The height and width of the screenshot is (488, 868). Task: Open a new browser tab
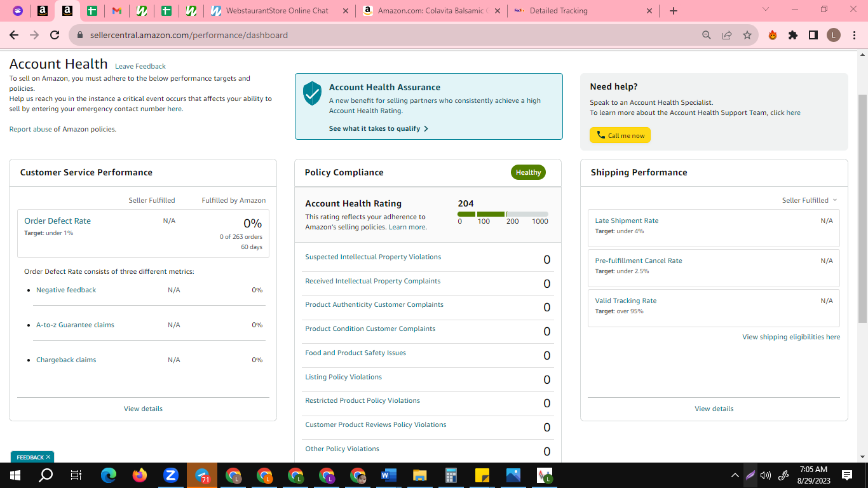pos(674,11)
